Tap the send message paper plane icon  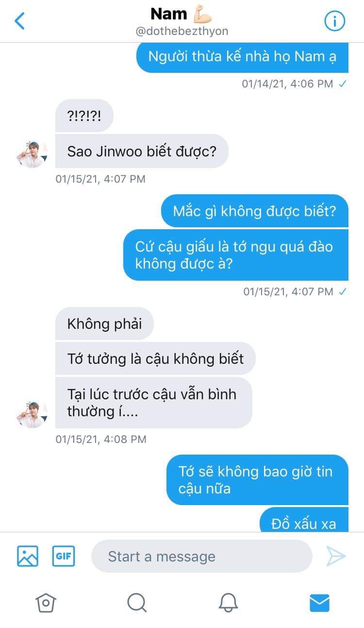(336, 556)
